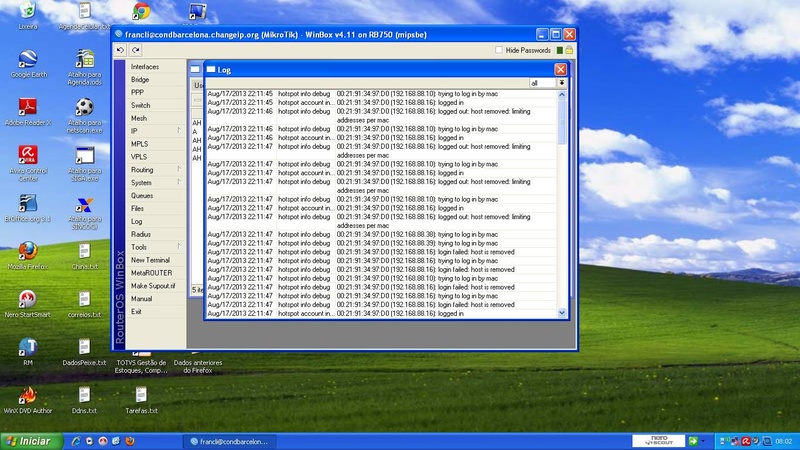This screenshot has width=800, height=450.
Task: Open Google Earth desktop icon
Action: [29, 64]
